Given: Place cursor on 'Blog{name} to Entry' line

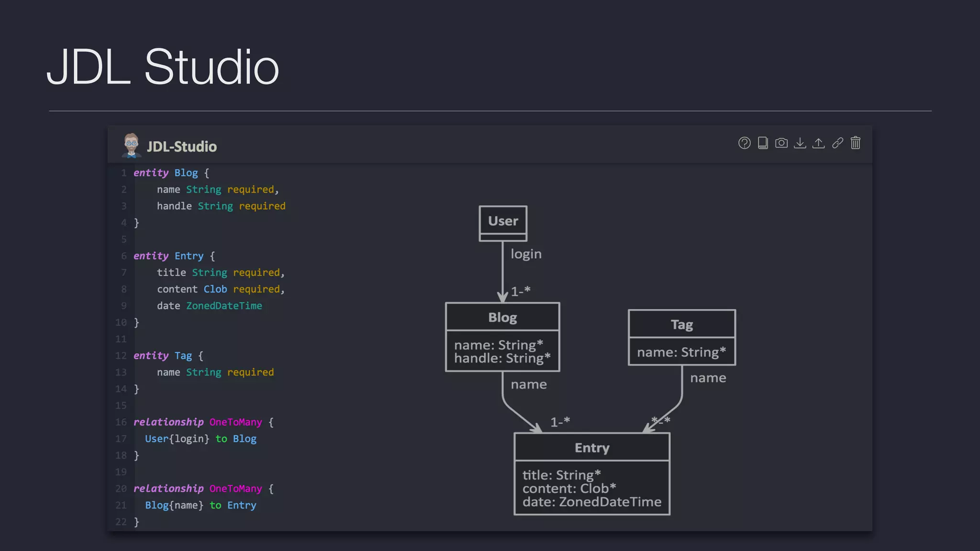Looking at the screenshot, I should (200, 505).
